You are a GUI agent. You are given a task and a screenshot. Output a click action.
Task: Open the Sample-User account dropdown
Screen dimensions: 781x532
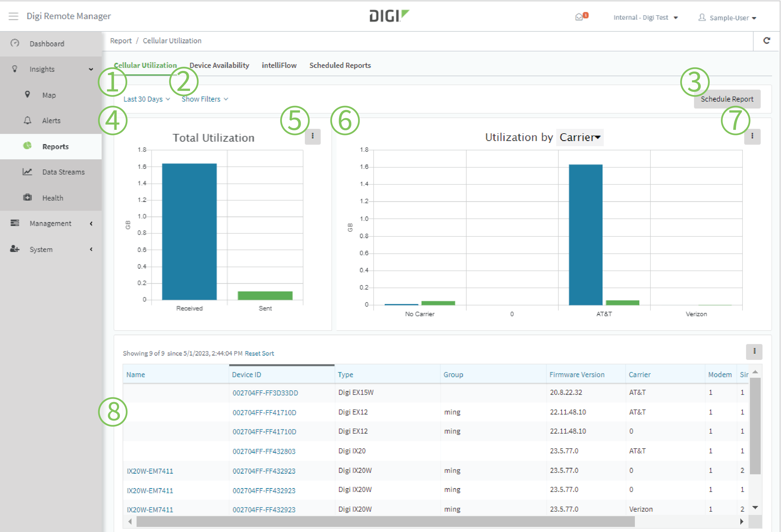click(x=733, y=18)
